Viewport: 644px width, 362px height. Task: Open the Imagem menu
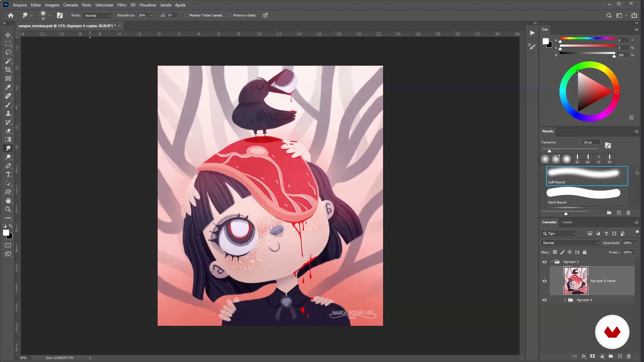click(x=52, y=5)
